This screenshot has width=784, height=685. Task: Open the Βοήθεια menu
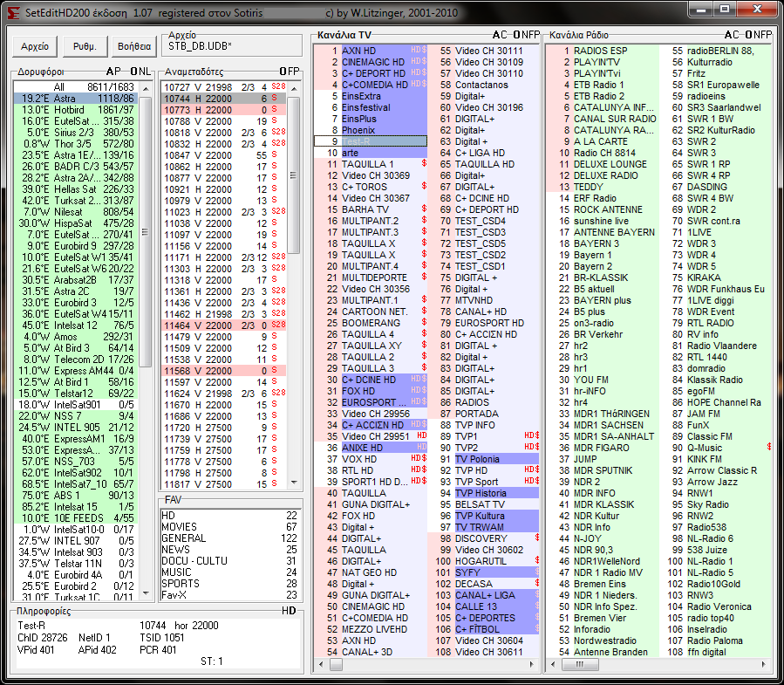tap(133, 46)
